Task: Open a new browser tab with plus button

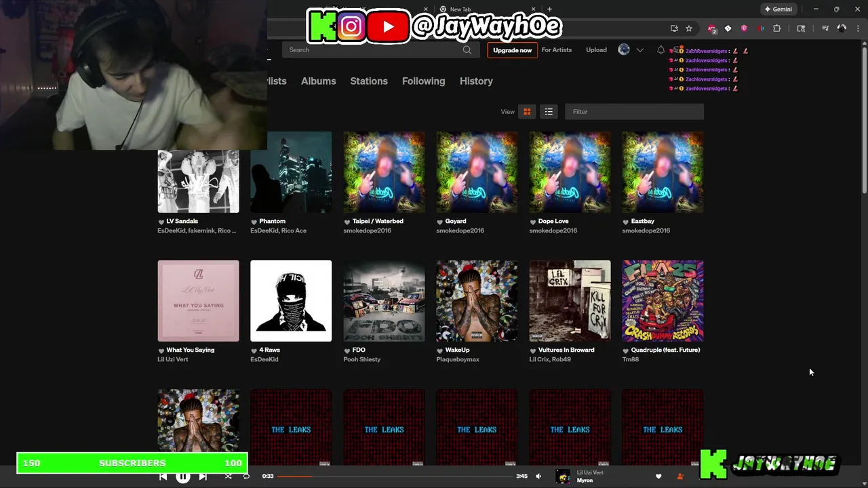Action: pos(549,9)
